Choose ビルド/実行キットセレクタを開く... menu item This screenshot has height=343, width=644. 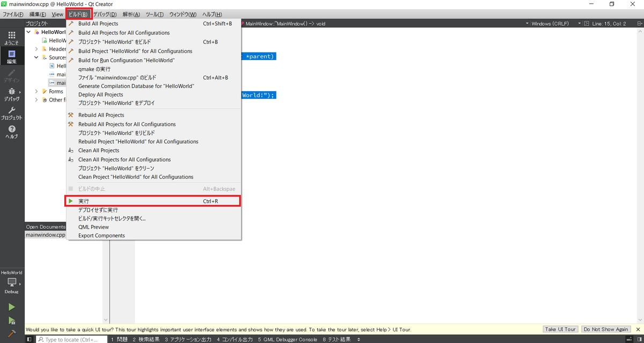[153, 218]
